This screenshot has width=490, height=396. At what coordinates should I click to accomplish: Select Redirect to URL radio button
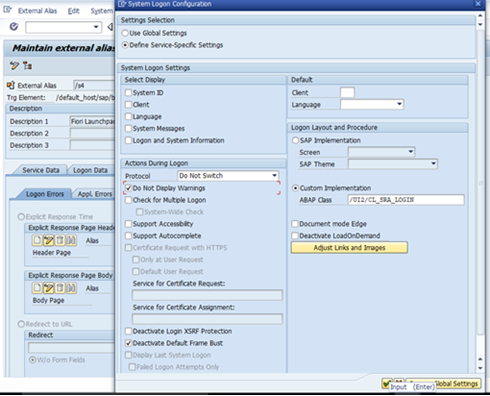click(21, 324)
